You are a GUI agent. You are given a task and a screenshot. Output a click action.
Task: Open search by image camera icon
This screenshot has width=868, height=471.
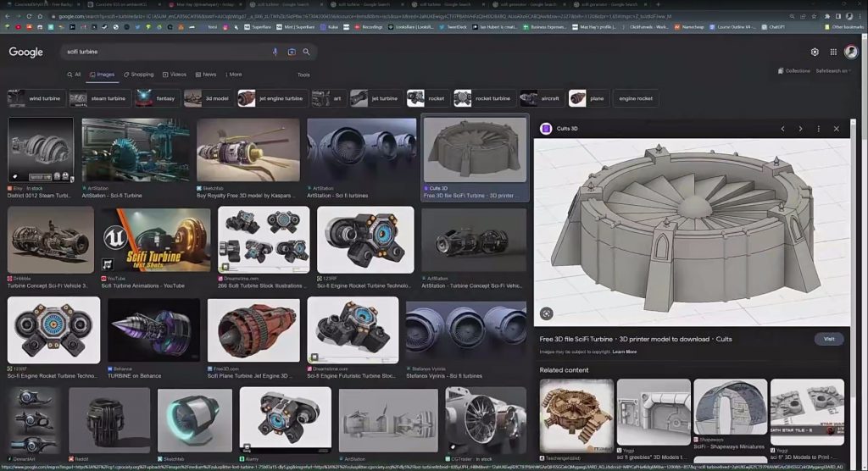tap(292, 52)
